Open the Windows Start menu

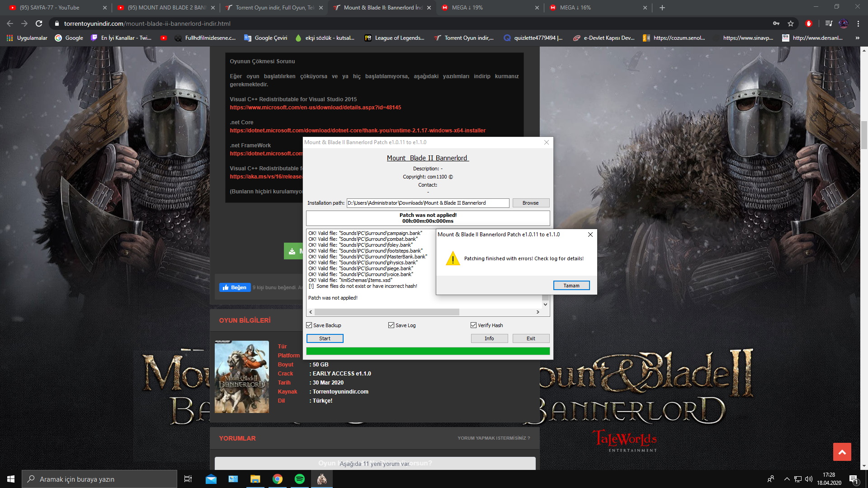11,479
